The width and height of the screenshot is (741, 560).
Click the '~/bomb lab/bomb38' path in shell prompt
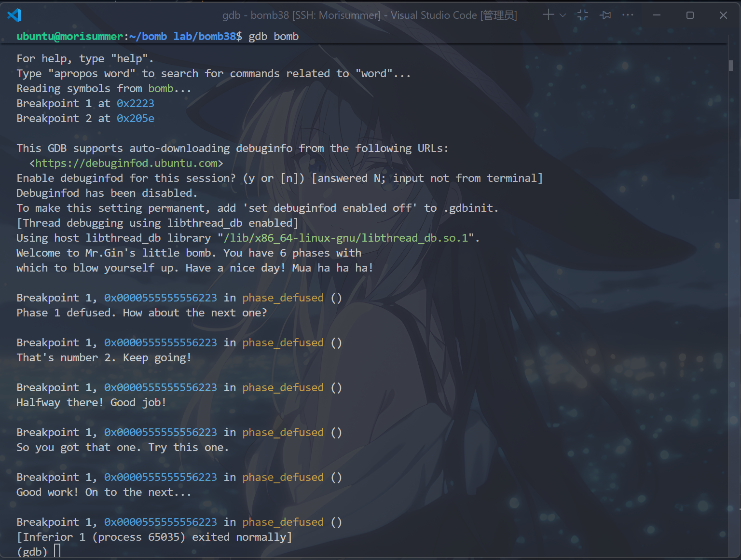[186, 37]
